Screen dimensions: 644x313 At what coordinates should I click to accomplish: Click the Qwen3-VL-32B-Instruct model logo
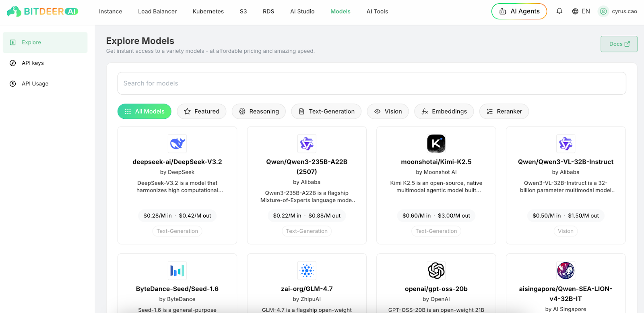[566, 143]
